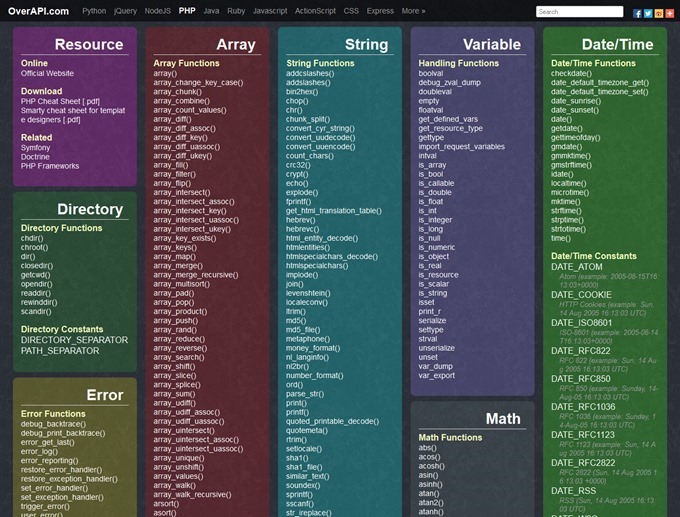
Task: Open abs() in Math Functions
Action: (428, 448)
